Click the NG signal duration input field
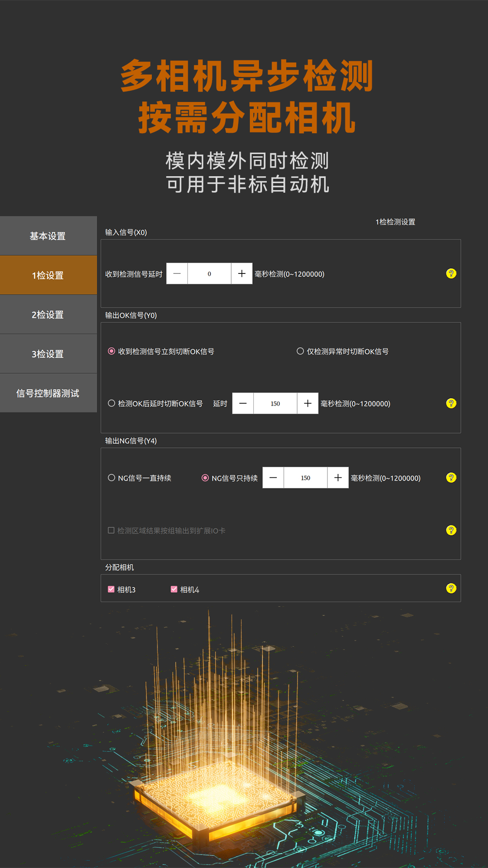The width and height of the screenshot is (488, 868). click(305, 477)
